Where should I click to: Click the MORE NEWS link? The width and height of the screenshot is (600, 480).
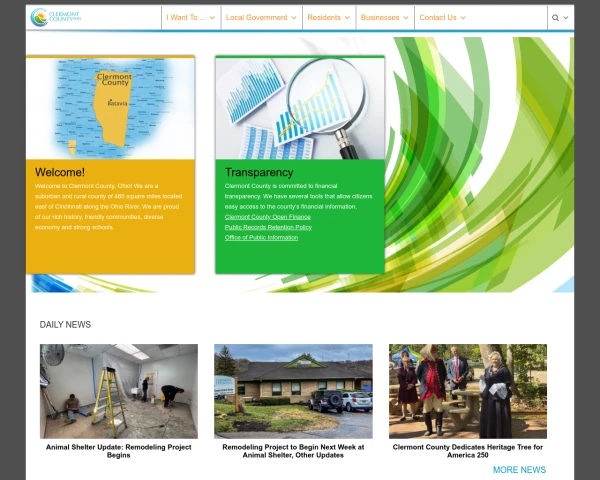[x=519, y=470]
